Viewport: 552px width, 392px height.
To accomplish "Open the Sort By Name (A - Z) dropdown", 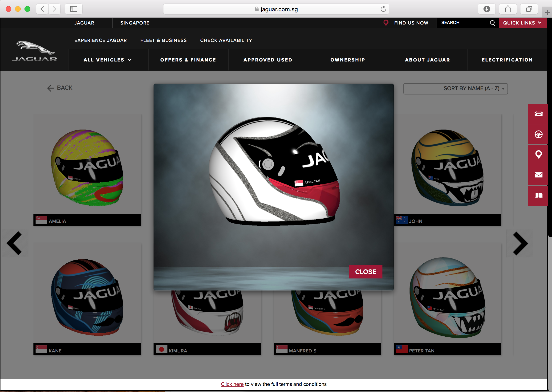I will pos(455,89).
